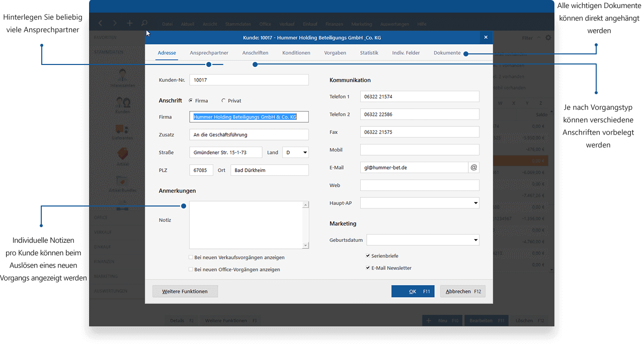Enable 'Bei neuen Verkaufsvorgängen anzeigen'
Screen dimensions: 644x344
tap(191, 257)
